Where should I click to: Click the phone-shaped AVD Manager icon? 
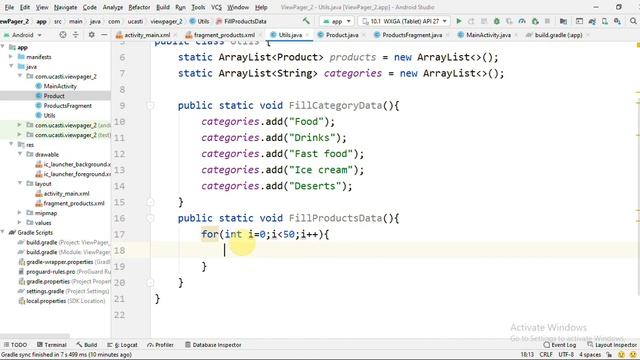coord(605,21)
